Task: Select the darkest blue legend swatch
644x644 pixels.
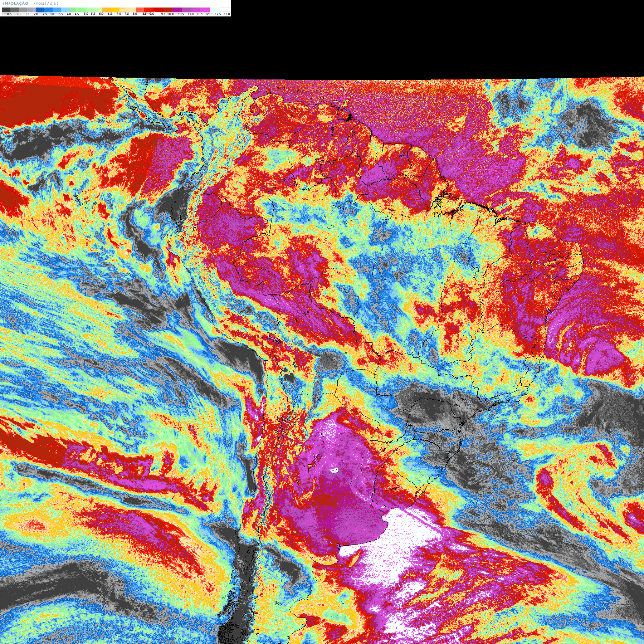Action: pos(40,10)
